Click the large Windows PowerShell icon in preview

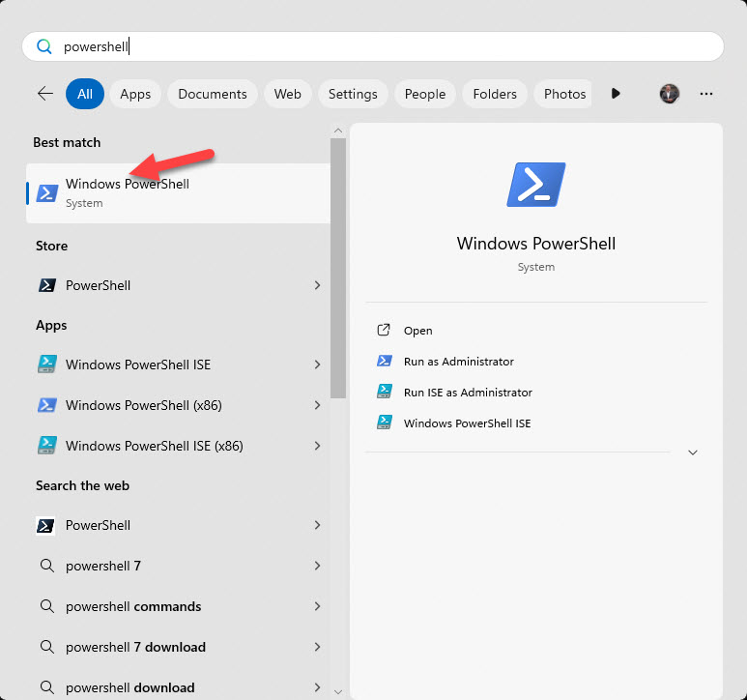(x=535, y=185)
